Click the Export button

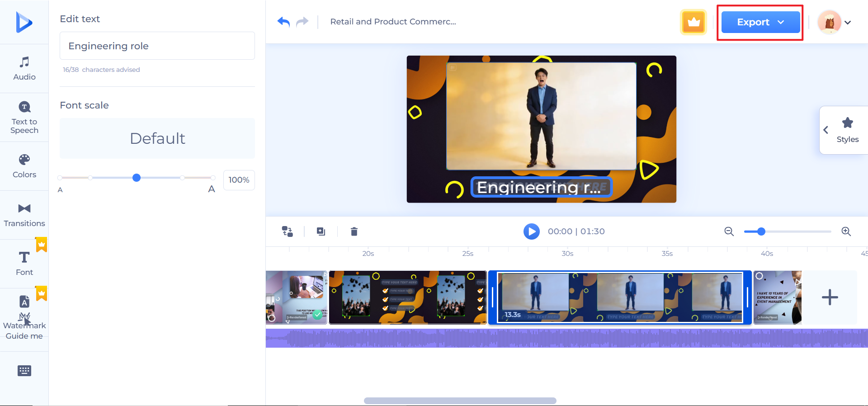(760, 22)
